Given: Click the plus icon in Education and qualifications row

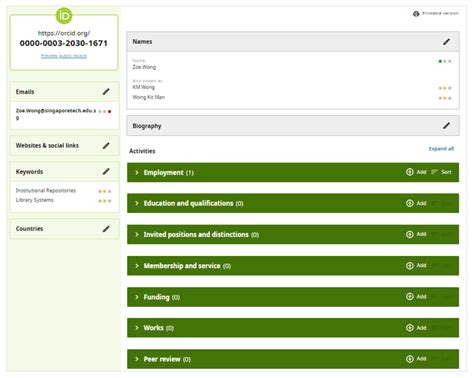Looking at the screenshot, I should (410, 203).
